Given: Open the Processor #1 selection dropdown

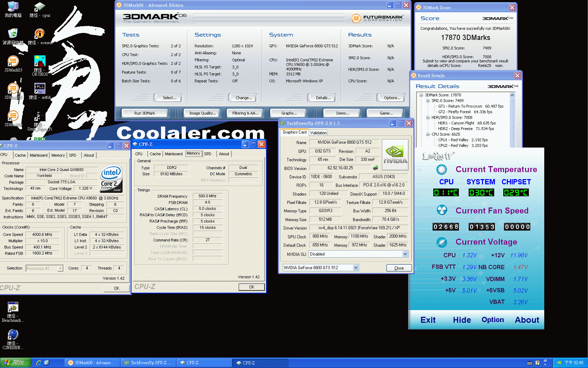Looking at the screenshot, I should pos(60,268).
